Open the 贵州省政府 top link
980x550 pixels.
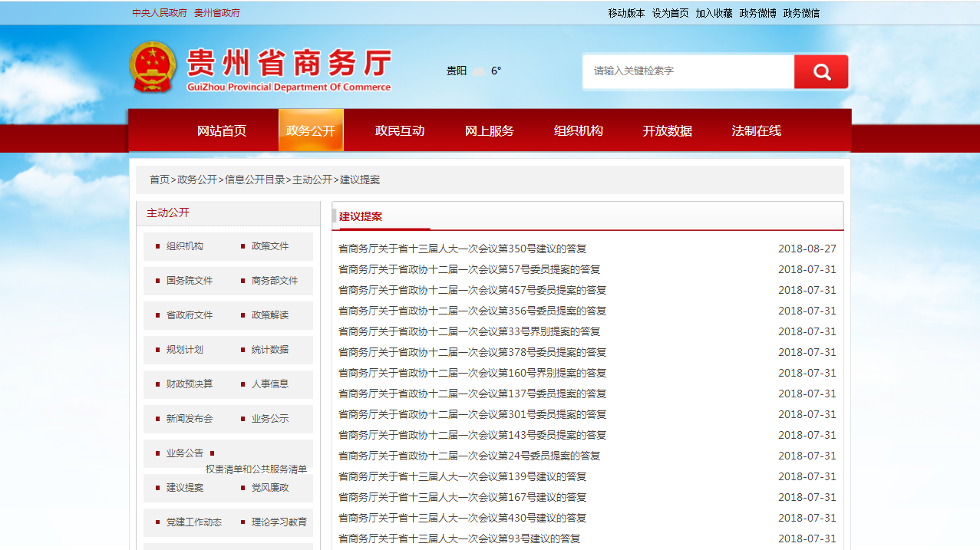point(217,13)
